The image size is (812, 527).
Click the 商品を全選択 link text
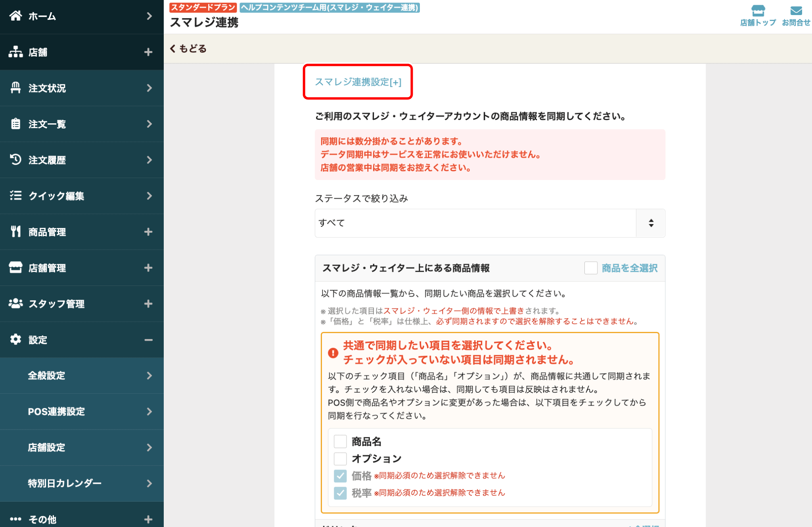click(630, 268)
